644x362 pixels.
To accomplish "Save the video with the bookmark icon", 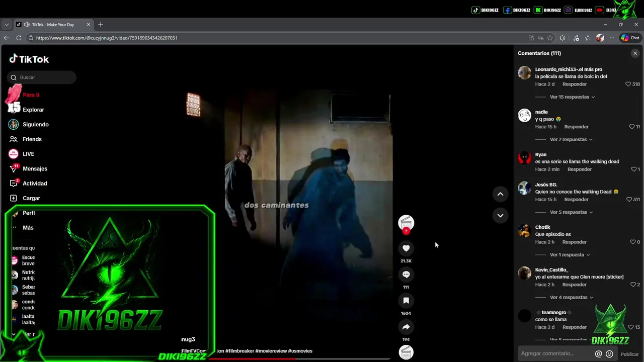I will click(x=406, y=300).
